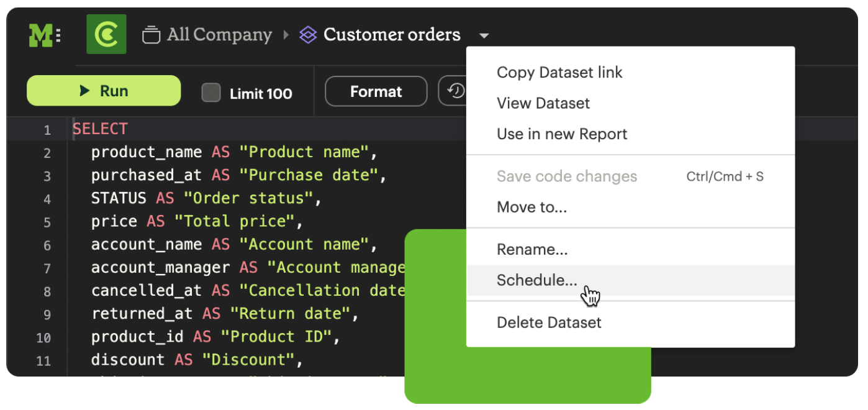The width and height of the screenshot is (868, 410).
Task: Click the Format button
Action: 376,92
